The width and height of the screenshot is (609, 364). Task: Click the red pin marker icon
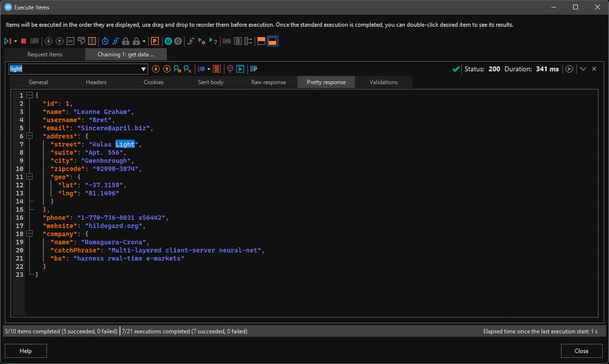click(230, 69)
